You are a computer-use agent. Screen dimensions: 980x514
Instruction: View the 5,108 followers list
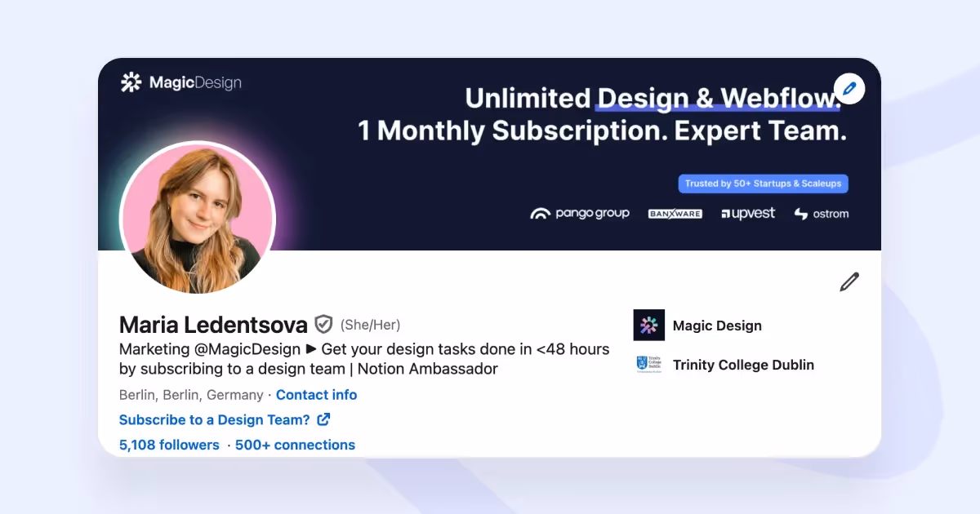[169, 445]
